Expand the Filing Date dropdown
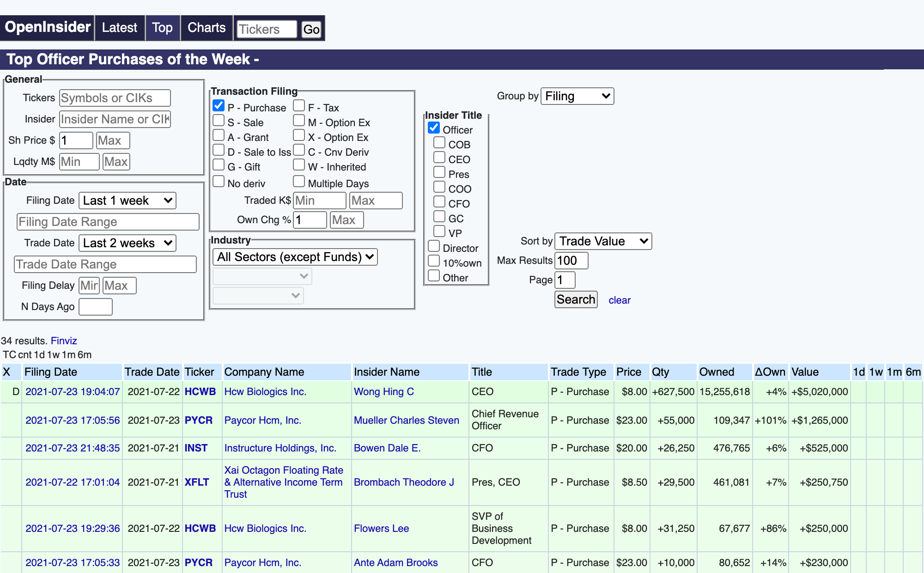924x573 pixels. 127,200
